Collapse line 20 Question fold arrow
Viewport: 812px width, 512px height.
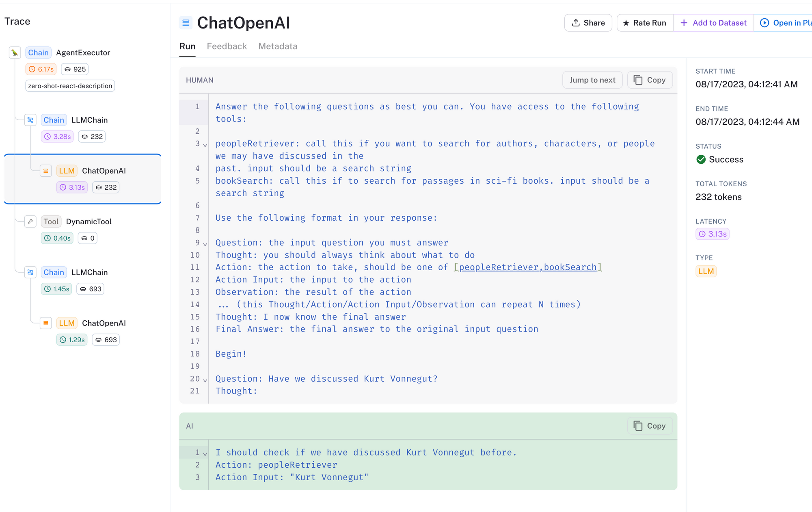tap(205, 380)
